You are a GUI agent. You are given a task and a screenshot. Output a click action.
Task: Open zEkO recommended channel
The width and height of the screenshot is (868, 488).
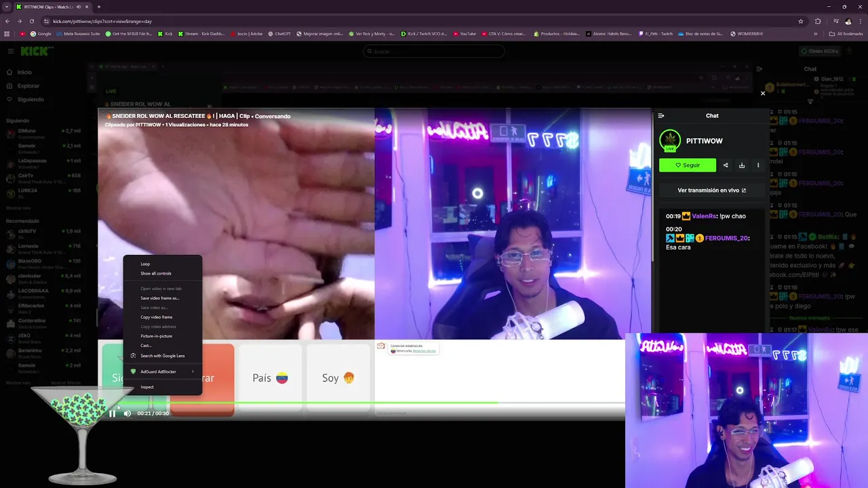[44, 338]
